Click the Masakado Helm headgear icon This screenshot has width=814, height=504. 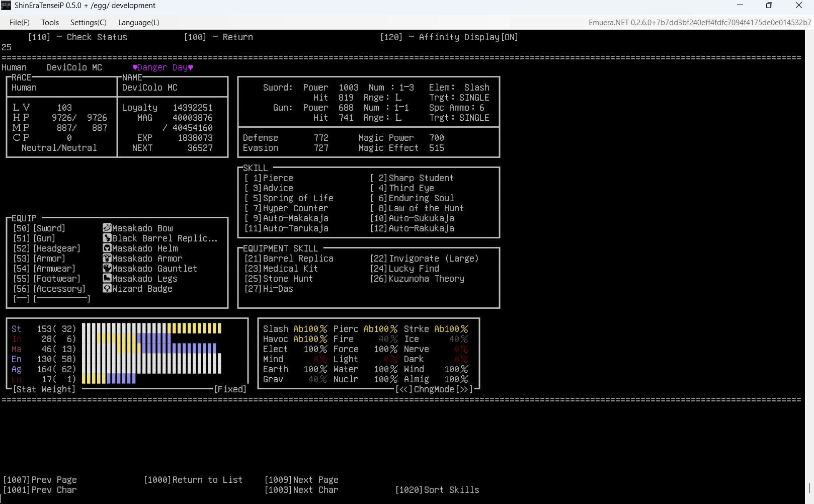click(x=107, y=248)
